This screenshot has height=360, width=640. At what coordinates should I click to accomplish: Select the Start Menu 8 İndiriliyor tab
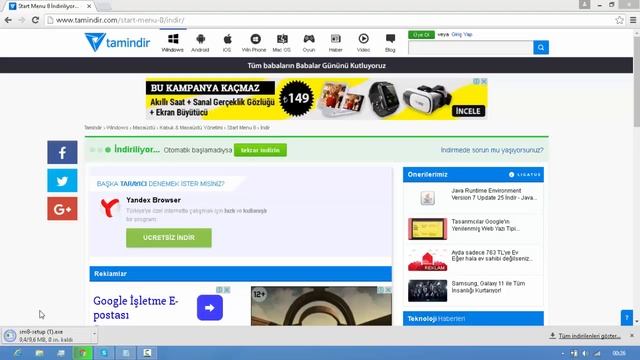point(49,6)
